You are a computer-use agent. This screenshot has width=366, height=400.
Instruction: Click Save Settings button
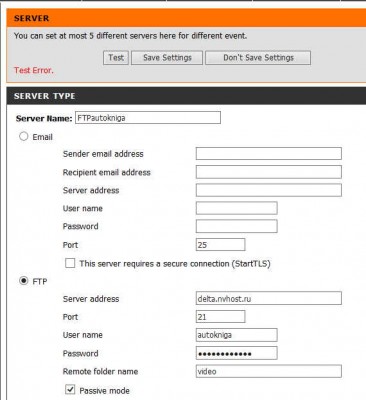coord(167,58)
